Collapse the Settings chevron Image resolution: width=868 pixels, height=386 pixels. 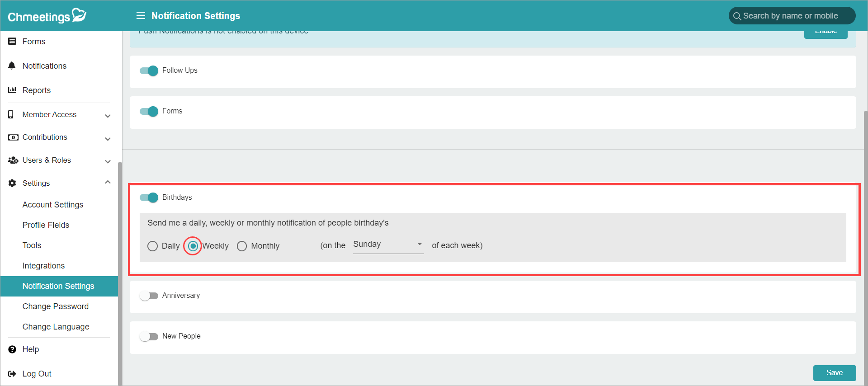tap(108, 182)
